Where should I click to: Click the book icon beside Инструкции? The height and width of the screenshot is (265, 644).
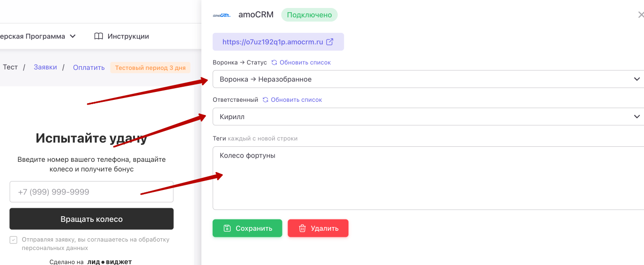(x=98, y=36)
